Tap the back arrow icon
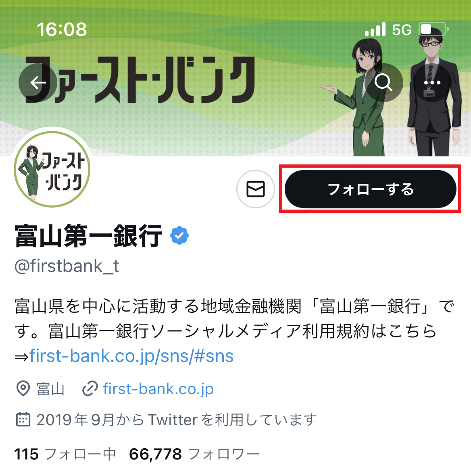Screen dimensions: 471x476 38,83
